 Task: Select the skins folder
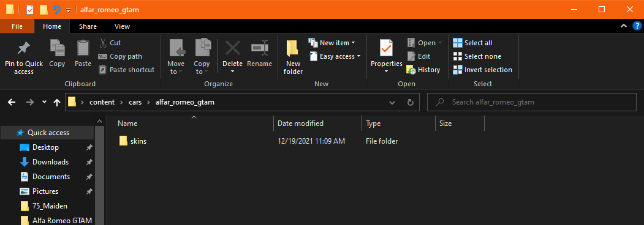pyautogui.click(x=133, y=141)
